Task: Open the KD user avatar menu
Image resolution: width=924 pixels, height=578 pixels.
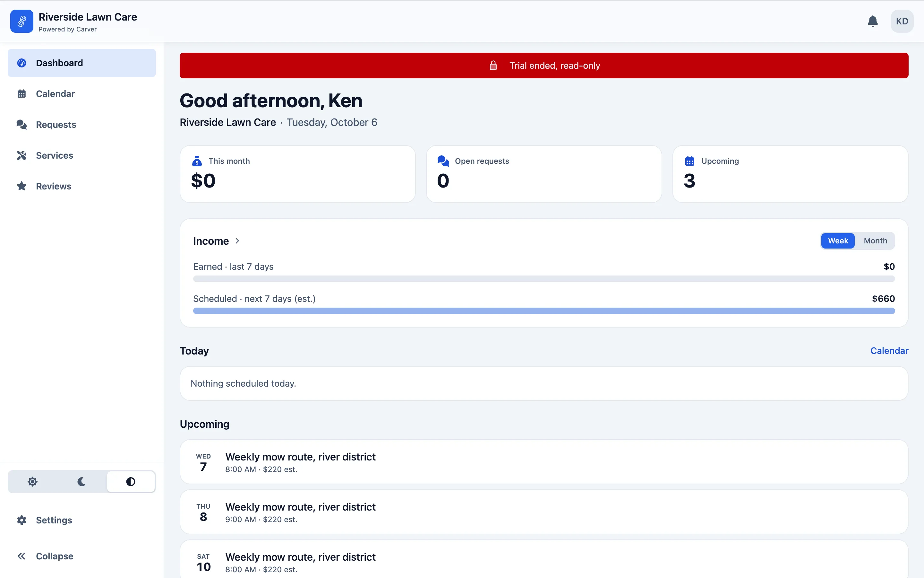Action: pos(902,21)
